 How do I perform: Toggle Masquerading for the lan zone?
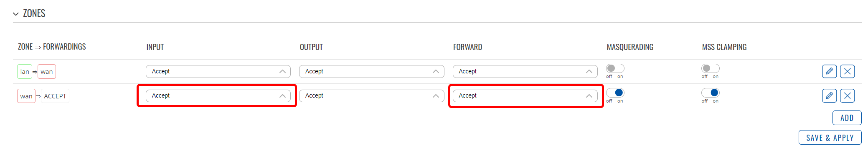pyautogui.click(x=615, y=68)
